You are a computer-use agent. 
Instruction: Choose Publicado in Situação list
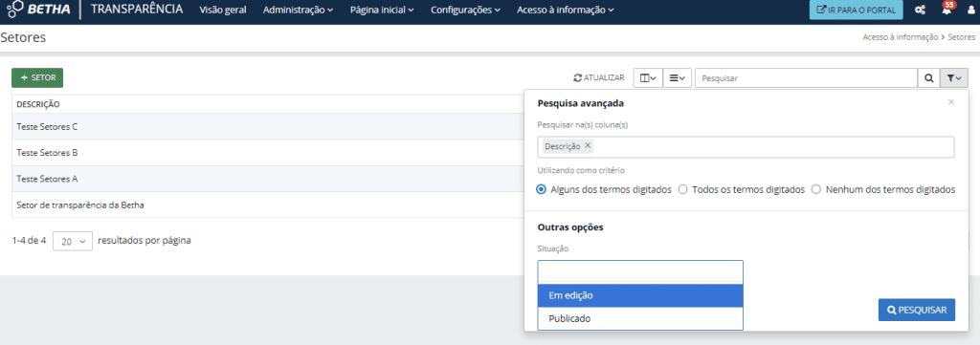tap(640, 318)
